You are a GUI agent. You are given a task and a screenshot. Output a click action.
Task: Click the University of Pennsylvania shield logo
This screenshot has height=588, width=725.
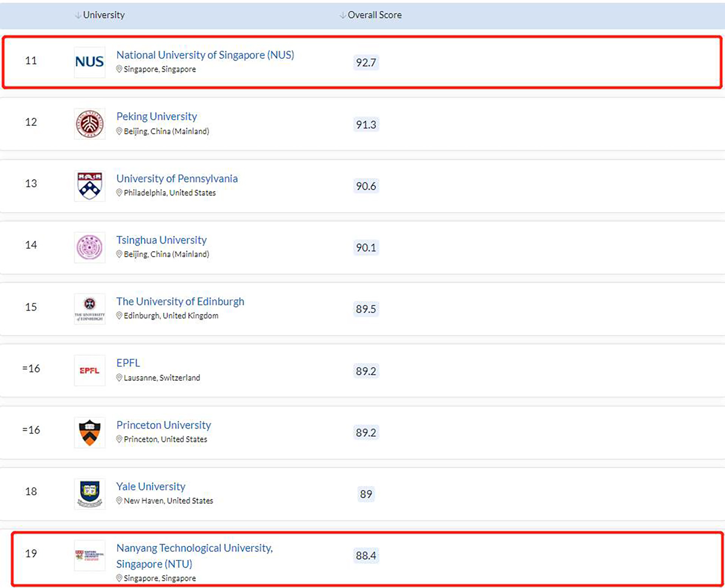[89, 186]
